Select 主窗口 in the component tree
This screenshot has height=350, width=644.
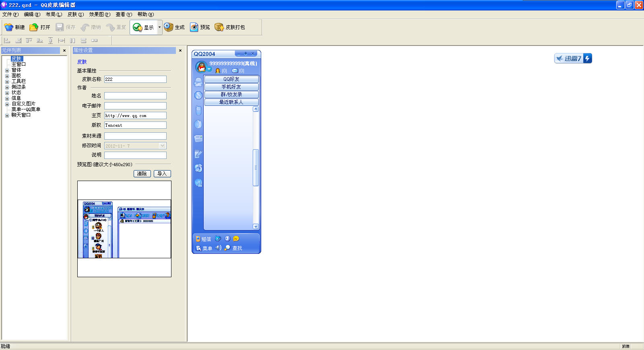(19, 64)
